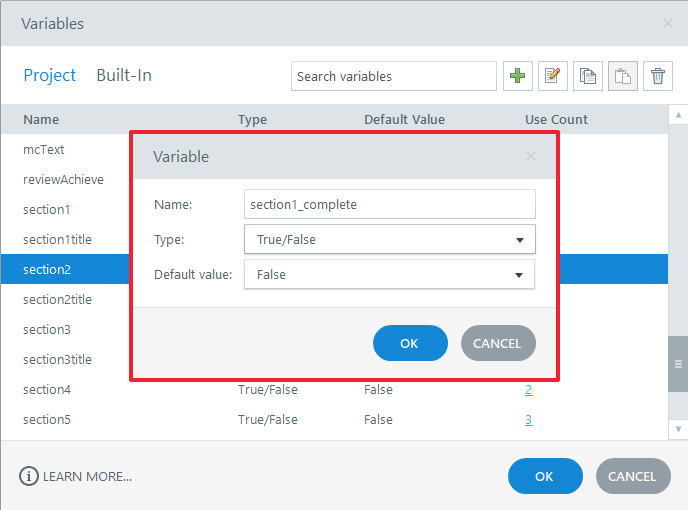Open the Type dropdown showing True/False

pos(390,239)
